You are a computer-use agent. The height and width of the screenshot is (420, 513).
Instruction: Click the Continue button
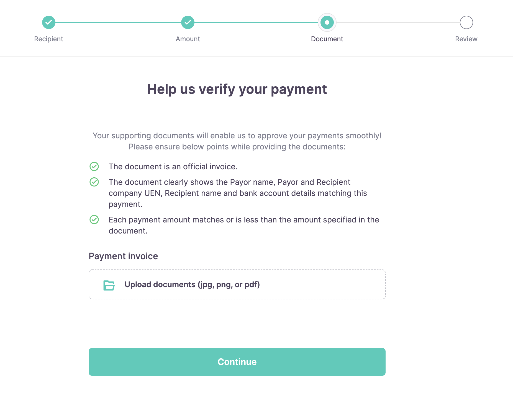click(x=237, y=362)
